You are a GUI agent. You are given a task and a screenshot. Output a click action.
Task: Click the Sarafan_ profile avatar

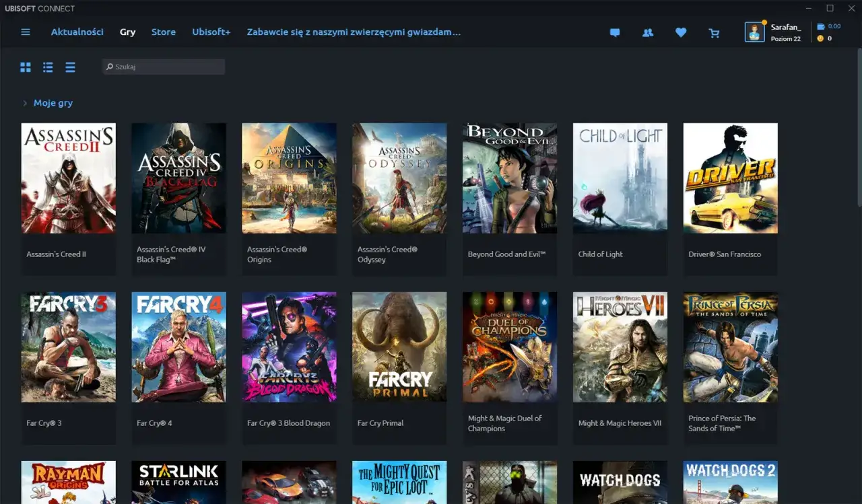(755, 32)
